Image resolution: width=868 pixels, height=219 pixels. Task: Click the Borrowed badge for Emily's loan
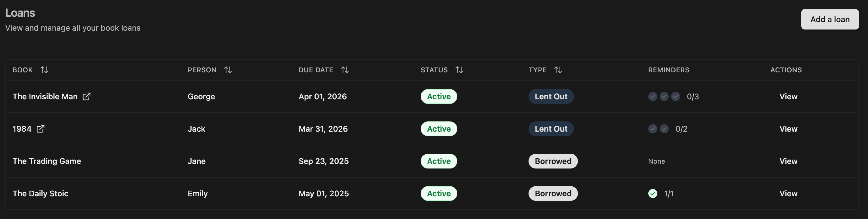click(x=553, y=193)
